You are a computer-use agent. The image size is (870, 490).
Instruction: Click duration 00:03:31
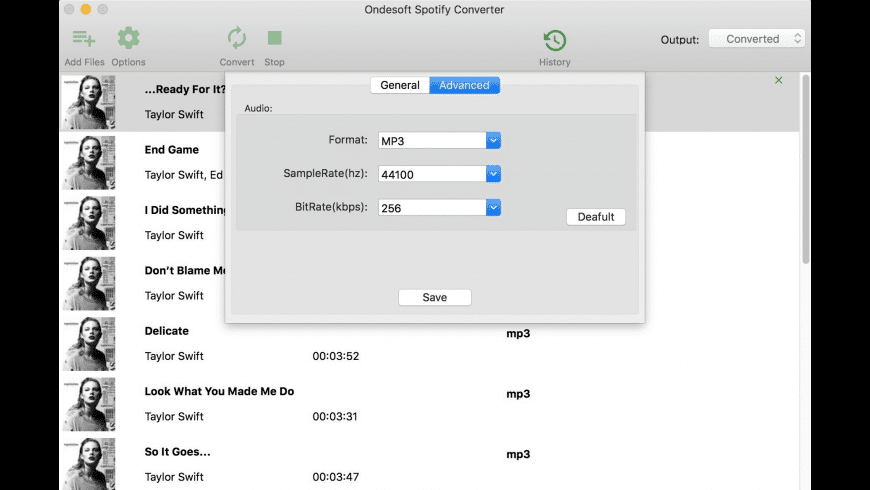[335, 417]
